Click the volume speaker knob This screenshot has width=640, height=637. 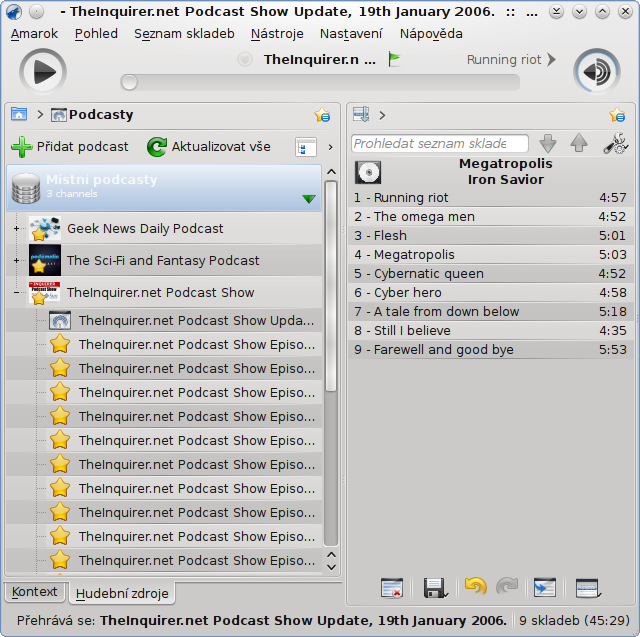pos(597,72)
